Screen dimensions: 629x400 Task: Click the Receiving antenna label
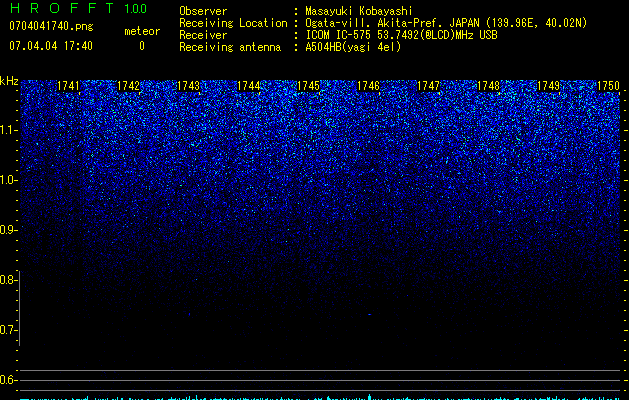click(x=230, y=47)
